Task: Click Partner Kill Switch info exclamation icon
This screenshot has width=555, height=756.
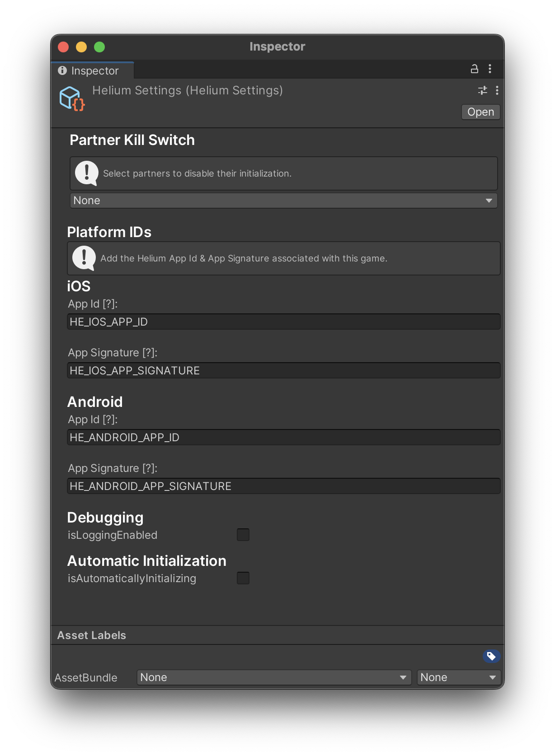Action: [86, 173]
